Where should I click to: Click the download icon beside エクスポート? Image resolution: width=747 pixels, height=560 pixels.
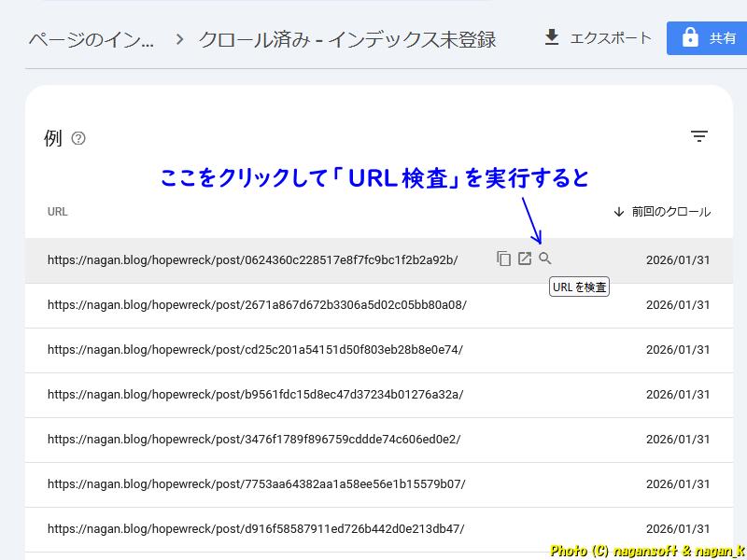[551, 38]
